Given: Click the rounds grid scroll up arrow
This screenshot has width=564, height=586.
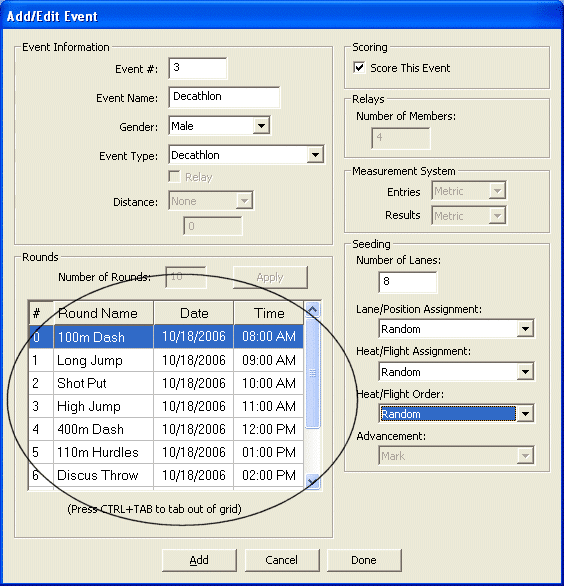Looking at the screenshot, I should tap(312, 309).
